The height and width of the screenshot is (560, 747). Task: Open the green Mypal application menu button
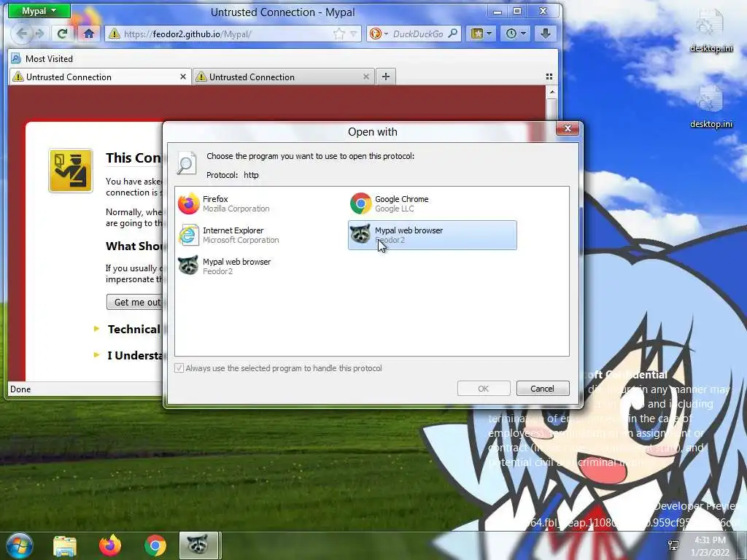tap(39, 10)
